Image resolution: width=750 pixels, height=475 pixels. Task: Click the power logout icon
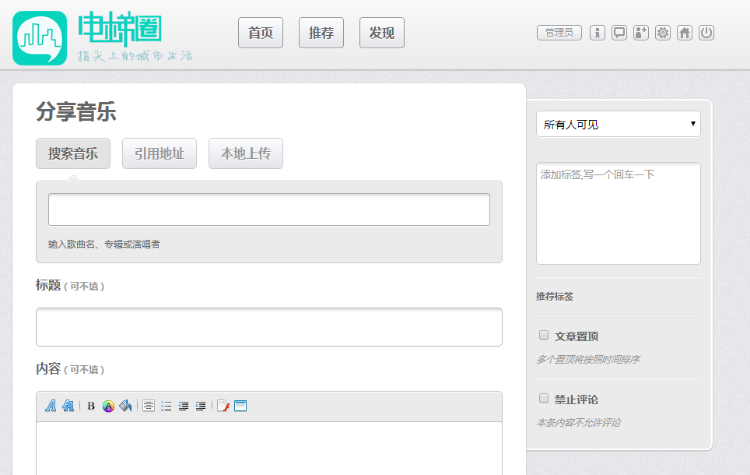[x=706, y=33]
